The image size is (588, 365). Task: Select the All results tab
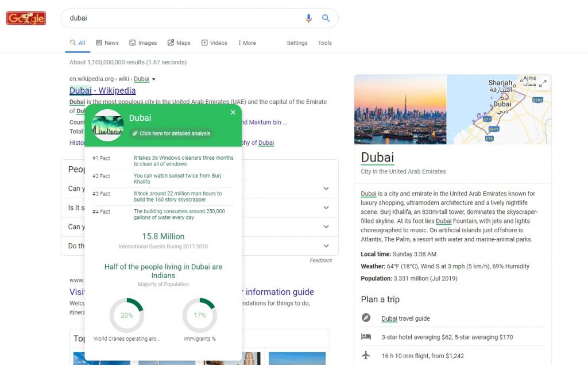pos(78,43)
